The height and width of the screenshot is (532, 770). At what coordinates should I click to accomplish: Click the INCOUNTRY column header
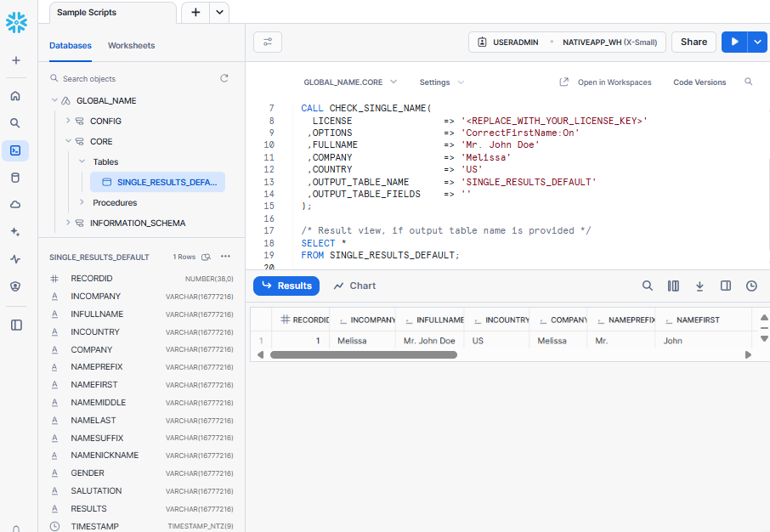(496, 320)
